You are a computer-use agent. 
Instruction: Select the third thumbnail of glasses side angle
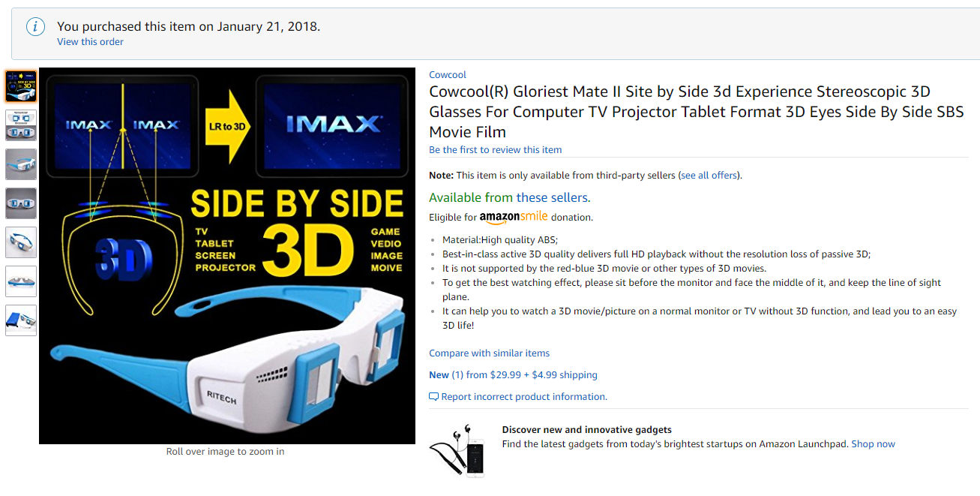tap(21, 164)
